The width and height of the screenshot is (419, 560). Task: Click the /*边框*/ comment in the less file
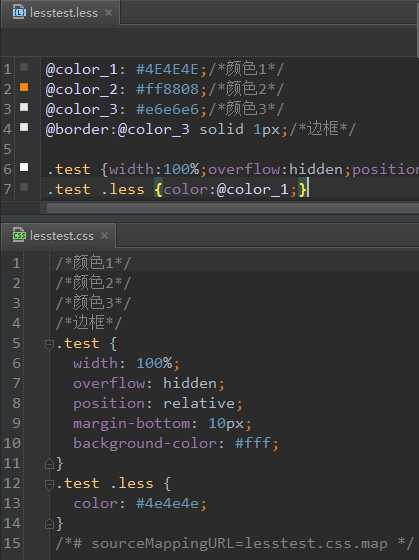[323, 129]
